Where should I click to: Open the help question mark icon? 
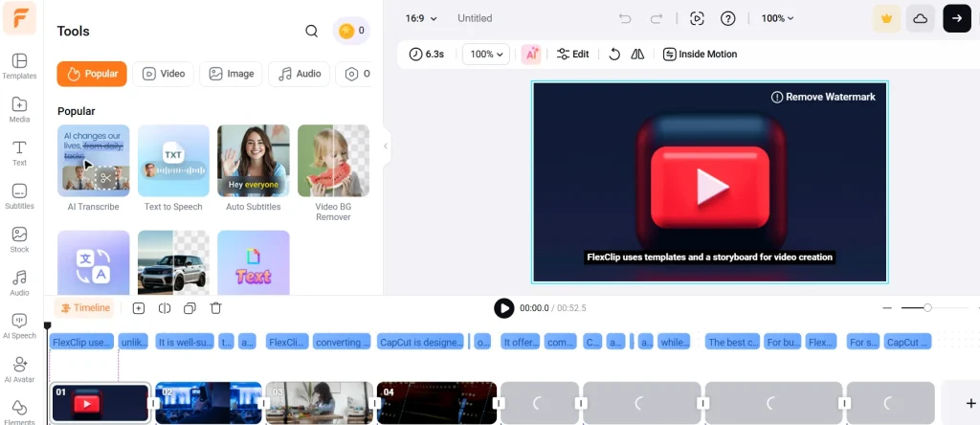pos(727,19)
